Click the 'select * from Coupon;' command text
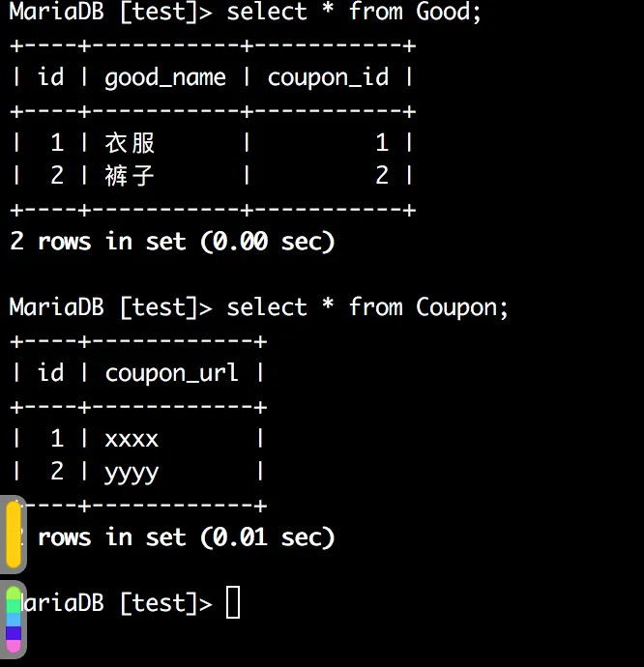644x667 pixels. 366,307
